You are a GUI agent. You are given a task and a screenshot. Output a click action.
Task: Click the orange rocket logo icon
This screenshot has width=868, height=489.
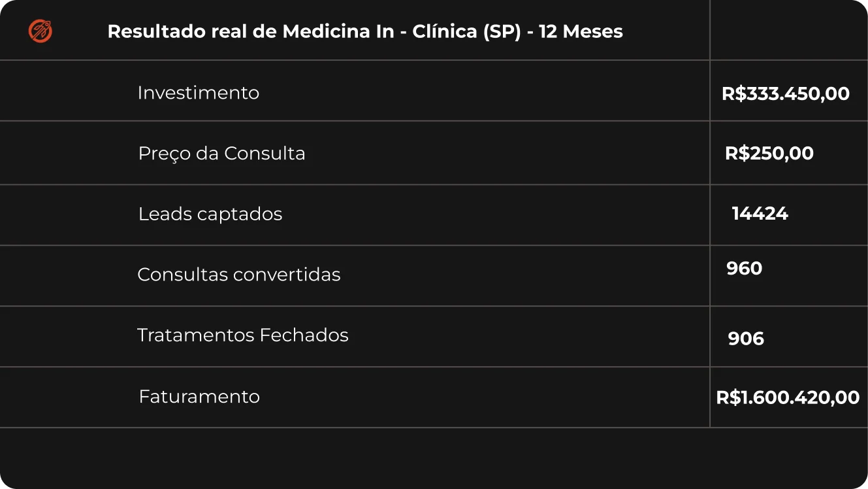point(40,31)
